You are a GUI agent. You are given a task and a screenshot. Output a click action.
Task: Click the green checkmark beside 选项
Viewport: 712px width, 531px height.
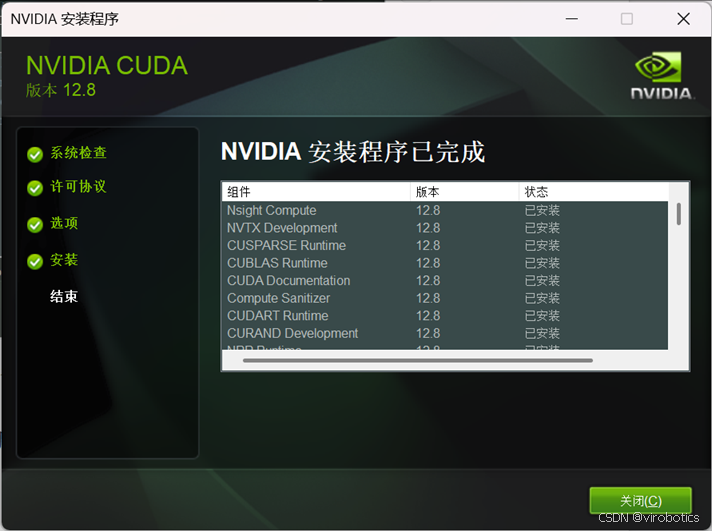click(35, 224)
